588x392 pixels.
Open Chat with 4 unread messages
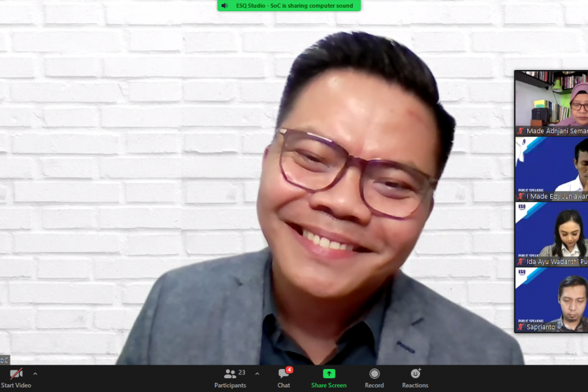click(284, 374)
